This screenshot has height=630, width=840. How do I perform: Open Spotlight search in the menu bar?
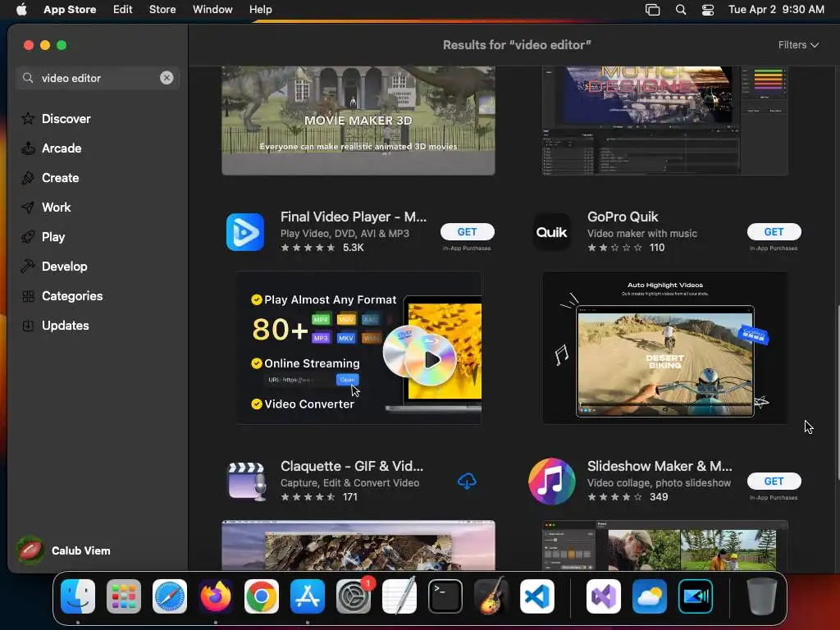[681, 10]
